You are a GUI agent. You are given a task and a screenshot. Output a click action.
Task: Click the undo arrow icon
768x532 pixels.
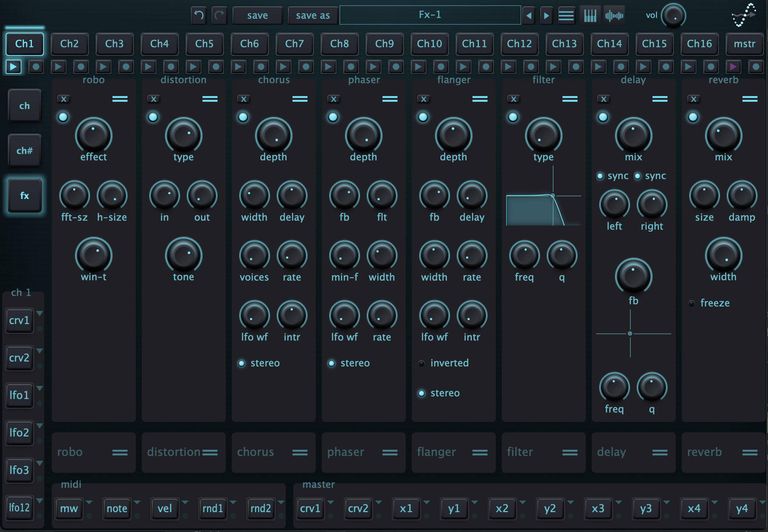pyautogui.click(x=199, y=15)
